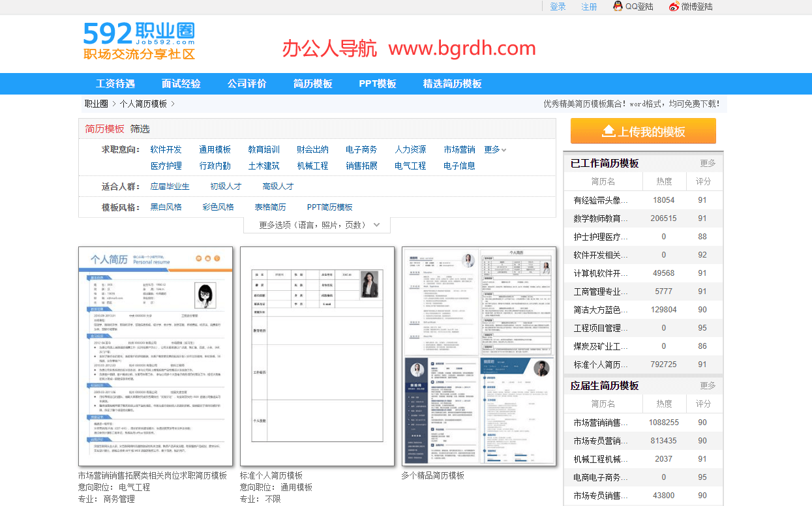Click 职业圈 in the breadcrumb trail

[x=95, y=103]
